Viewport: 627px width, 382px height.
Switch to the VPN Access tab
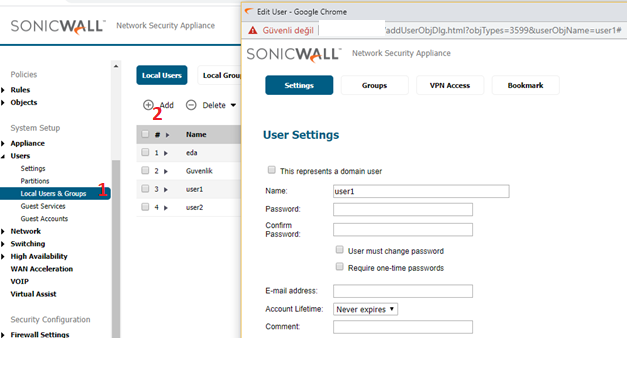tap(450, 85)
